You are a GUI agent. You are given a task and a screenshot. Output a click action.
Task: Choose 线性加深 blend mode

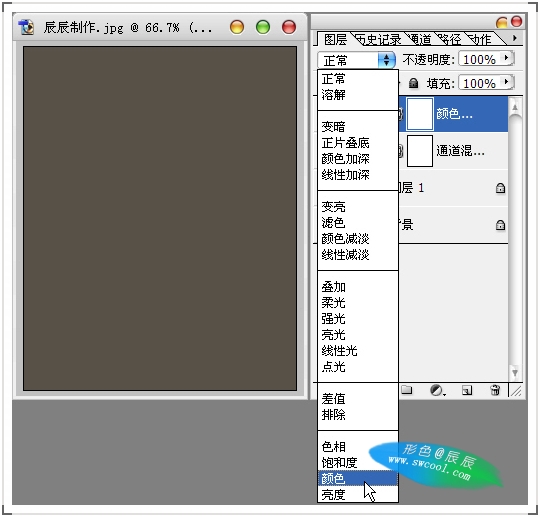357,175
